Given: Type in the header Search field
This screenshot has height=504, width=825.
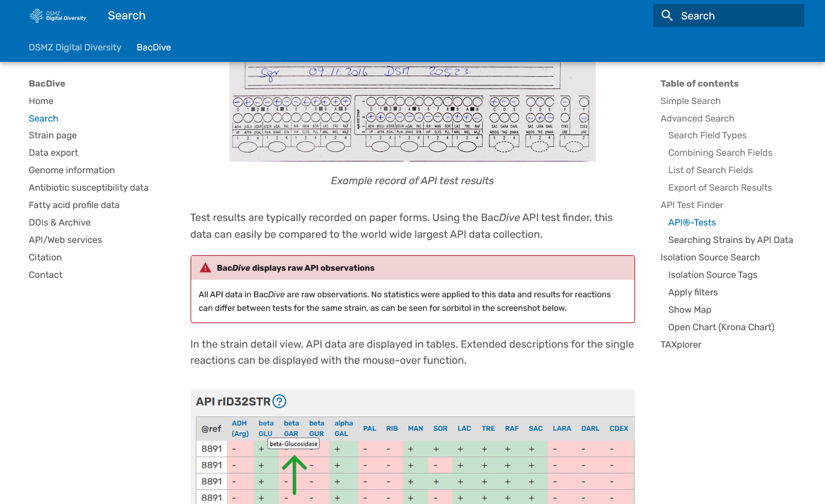Looking at the screenshot, I should [x=736, y=16].
